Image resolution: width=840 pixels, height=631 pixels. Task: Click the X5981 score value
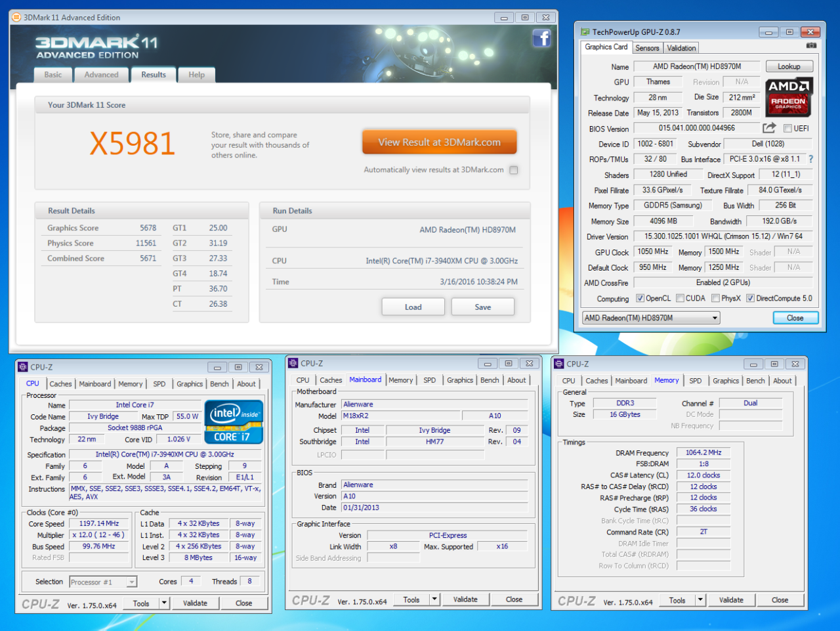pyautogui.click(x=133, y=144)
